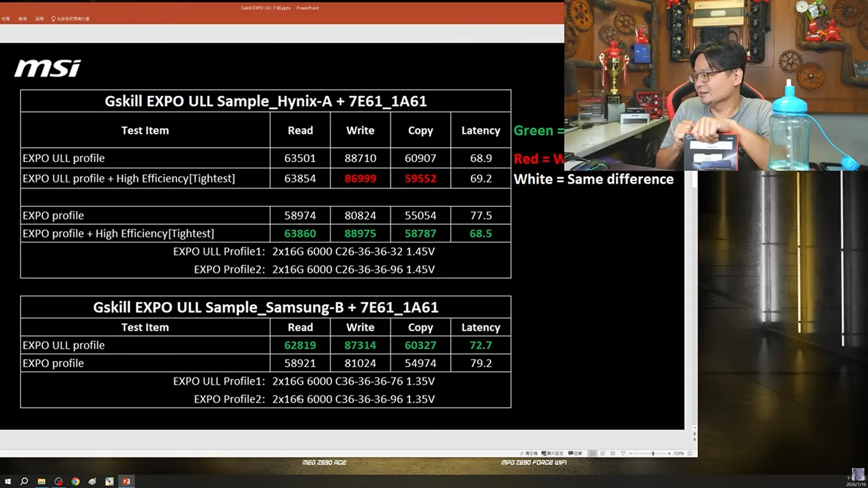
Task: Click the system clock in taskbar
Action: click(x=856, y=481)
